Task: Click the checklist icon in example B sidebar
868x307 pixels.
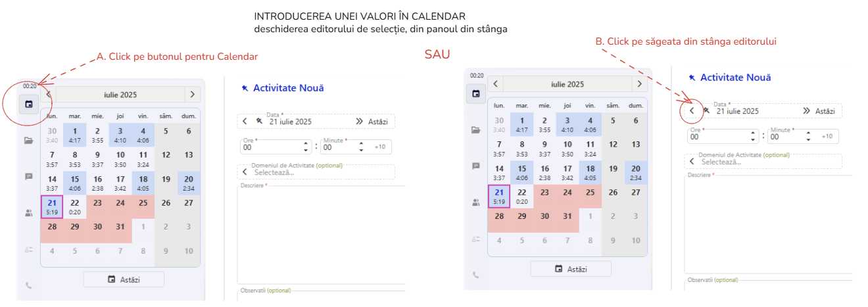Action: [x=475, y=239]
